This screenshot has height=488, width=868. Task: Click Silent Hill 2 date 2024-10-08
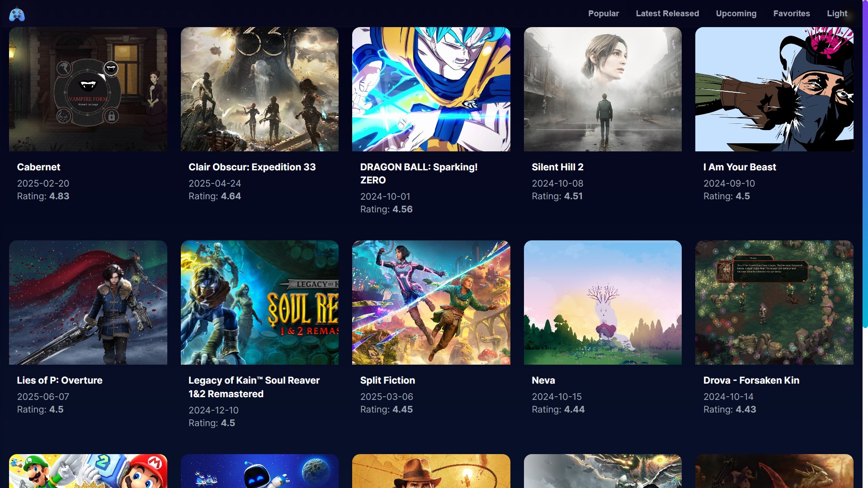tap(557, 183)
